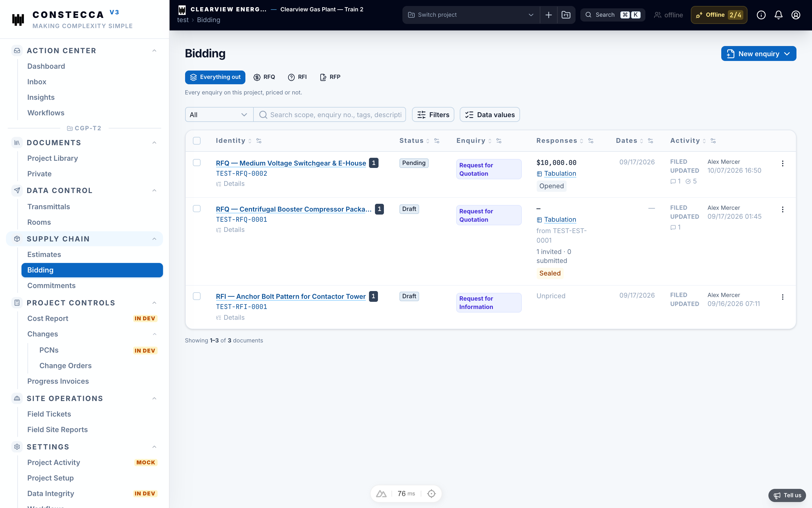
Task: Sort by the Dates column header
Action: [x=629, y=141]
